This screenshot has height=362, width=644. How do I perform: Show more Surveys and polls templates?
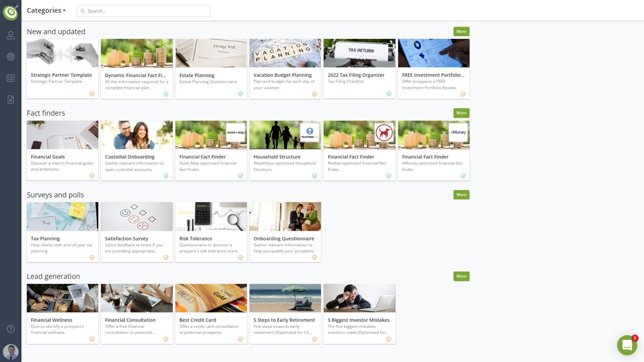tap(461, 195)
